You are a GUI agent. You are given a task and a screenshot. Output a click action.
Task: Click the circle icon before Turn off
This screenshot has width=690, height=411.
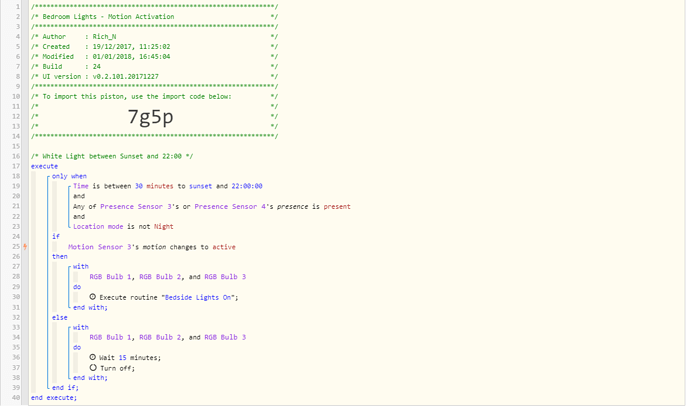click(x=93, y=367)
